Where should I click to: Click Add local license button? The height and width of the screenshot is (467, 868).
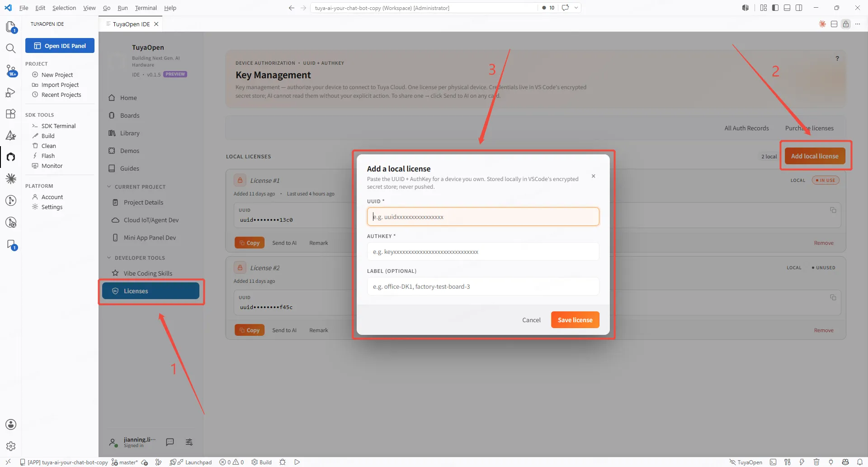coord(815,156)
